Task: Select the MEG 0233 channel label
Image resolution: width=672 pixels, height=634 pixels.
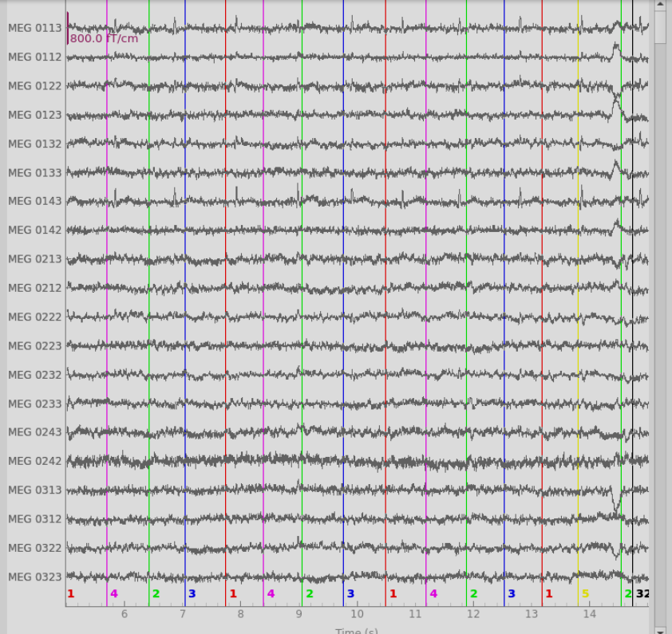Action: point(34,404)
